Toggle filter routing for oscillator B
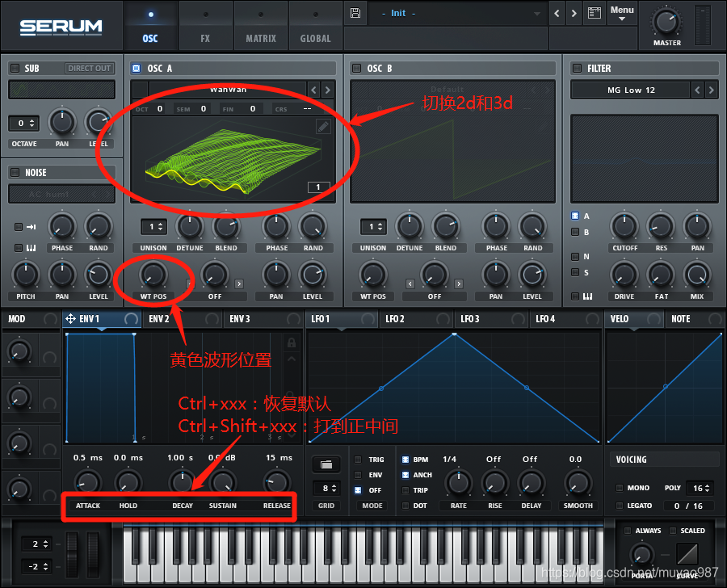 [575, 232]
